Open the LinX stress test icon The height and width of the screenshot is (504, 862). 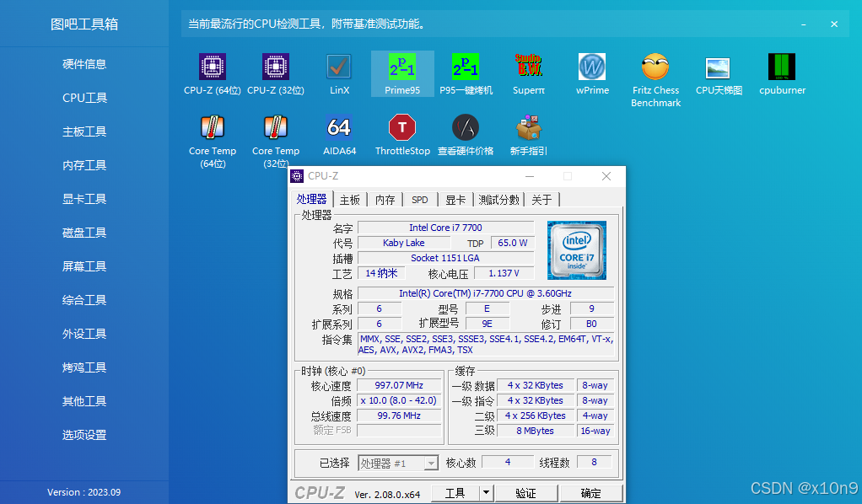(339, 67)
